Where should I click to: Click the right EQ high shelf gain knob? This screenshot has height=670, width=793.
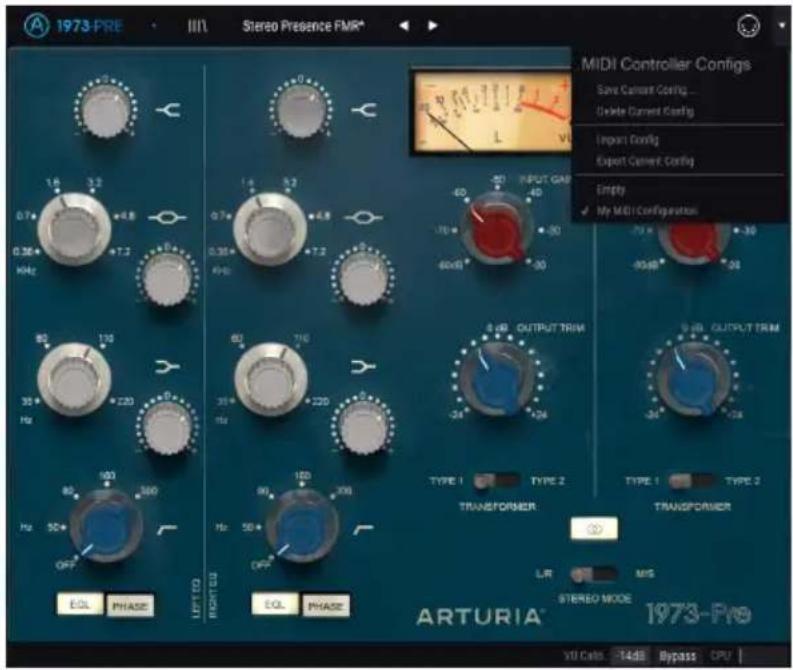coord(300,110)
